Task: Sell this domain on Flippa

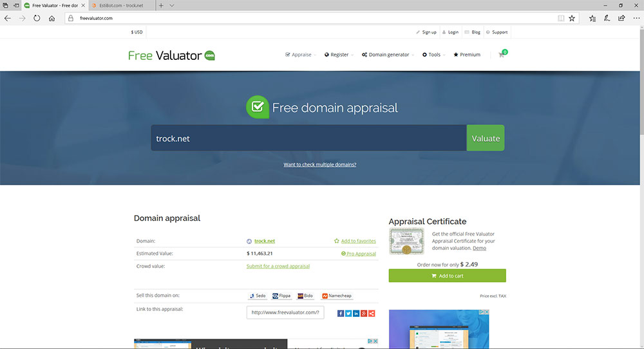Action: click(281, 296)
